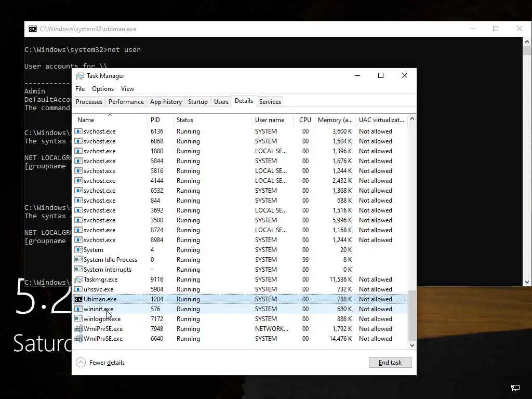Screen dimensions: 532x399
Task: Open the Options menu
Action: click(103, 89)
